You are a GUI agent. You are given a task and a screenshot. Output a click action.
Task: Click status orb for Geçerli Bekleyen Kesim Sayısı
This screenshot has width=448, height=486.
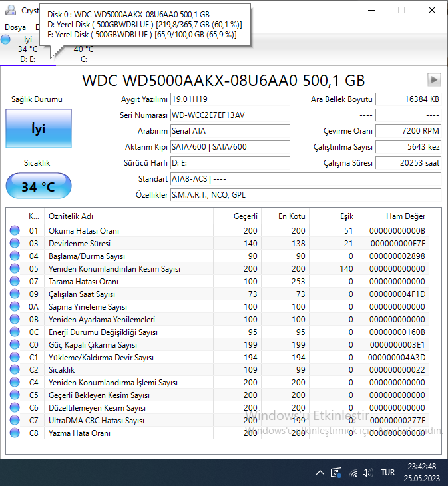click(x=15, y=395)
